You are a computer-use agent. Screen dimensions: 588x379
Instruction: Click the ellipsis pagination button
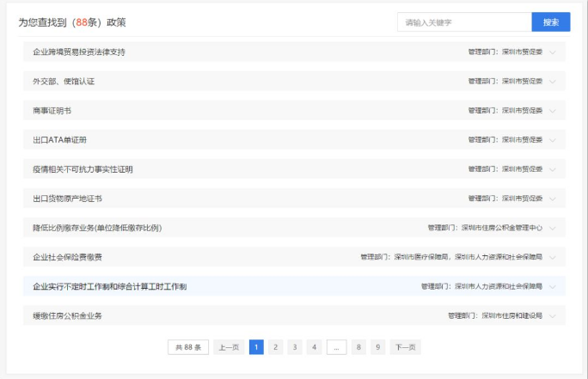point(336,347)
